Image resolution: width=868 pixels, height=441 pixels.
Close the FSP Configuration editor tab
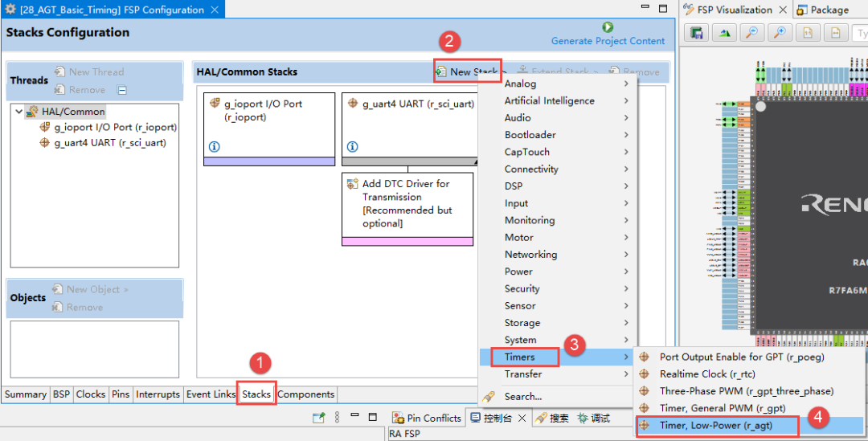(x=215, y=10)
